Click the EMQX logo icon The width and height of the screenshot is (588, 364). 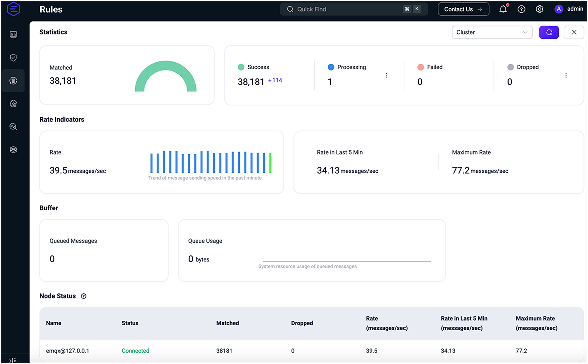point(13,9)
